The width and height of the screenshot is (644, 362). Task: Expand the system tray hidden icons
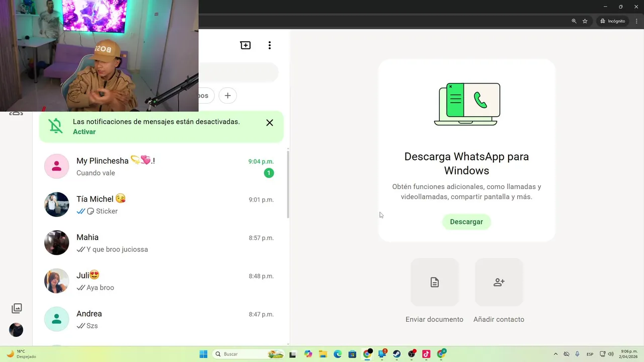555,354
